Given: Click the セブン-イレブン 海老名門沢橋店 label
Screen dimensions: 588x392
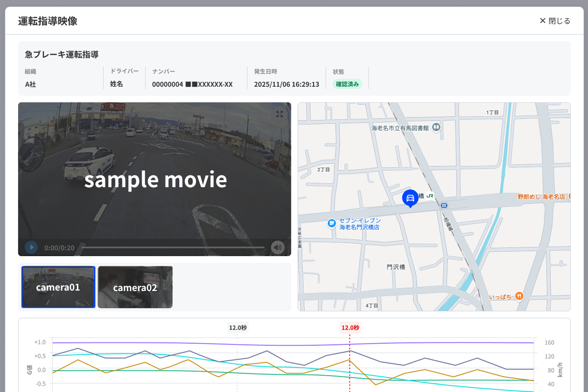Looking at the screenshot, I should coord(360,224).
